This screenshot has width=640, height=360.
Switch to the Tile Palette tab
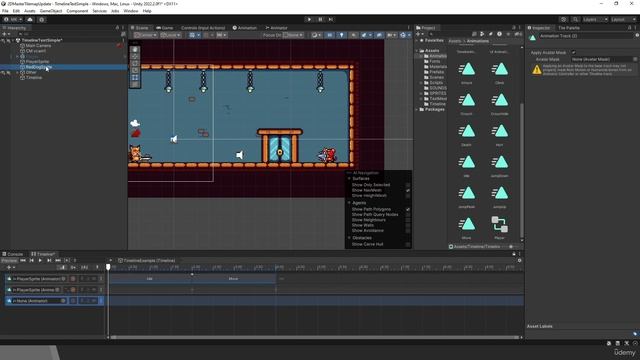(569, 28)
